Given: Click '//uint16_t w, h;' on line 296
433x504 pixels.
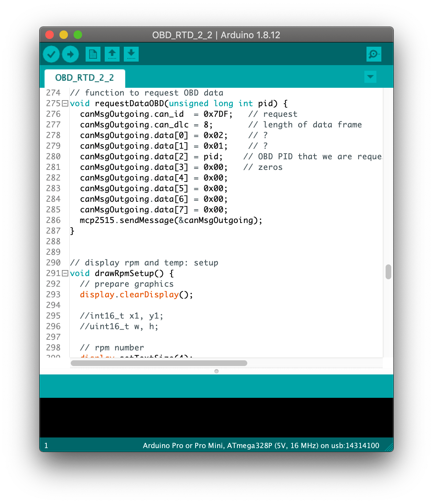Looking at the screenshot, I should click(119, 326).
